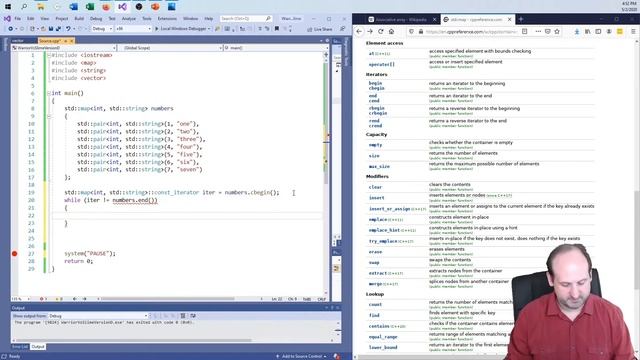640x360 pixels.
Task: Remove the breakpoint on line 27
Action: click(15, 253)
